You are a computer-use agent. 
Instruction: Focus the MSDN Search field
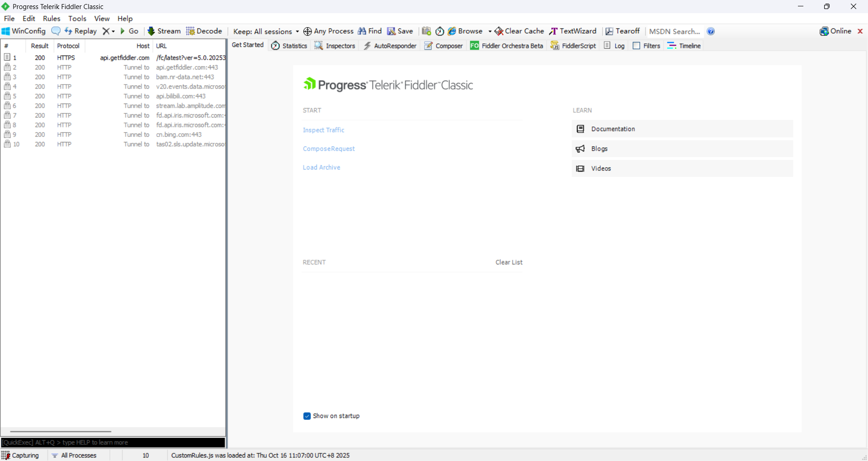click(675, 32)
